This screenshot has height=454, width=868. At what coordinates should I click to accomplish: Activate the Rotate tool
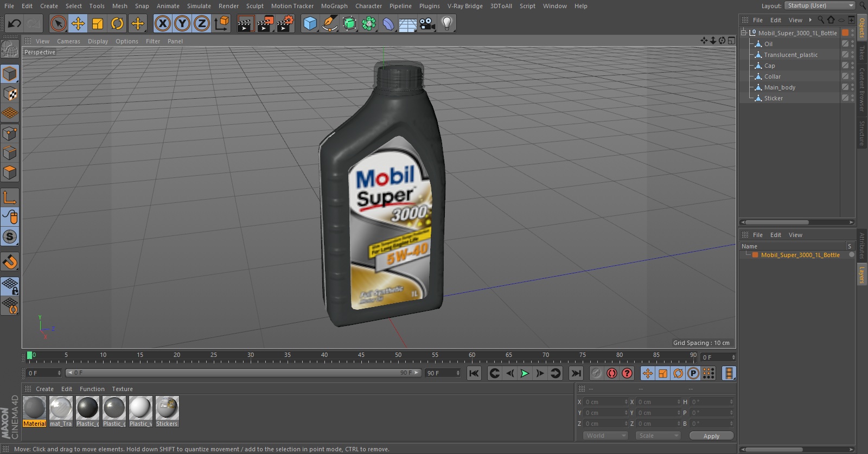click(117, 23)
